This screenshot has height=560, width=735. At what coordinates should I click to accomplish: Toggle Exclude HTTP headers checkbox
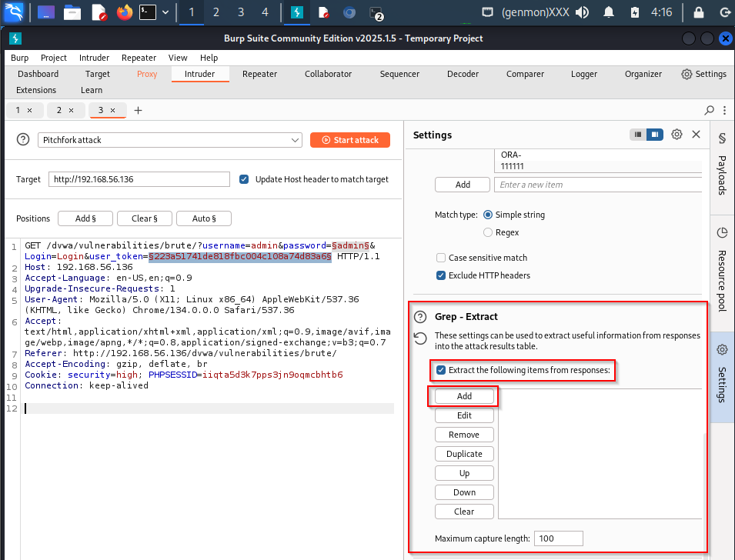[x=441, y=275]
